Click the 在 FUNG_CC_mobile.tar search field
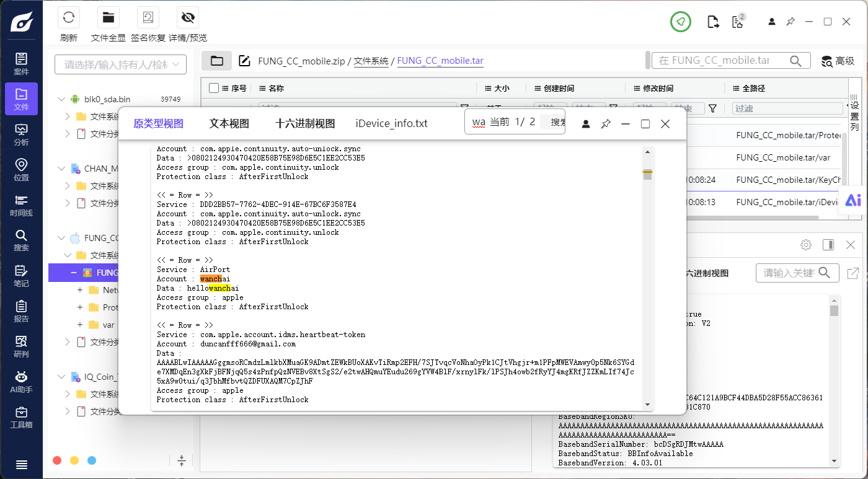This screenshot has width=868, height=479. tap(730, 61)
